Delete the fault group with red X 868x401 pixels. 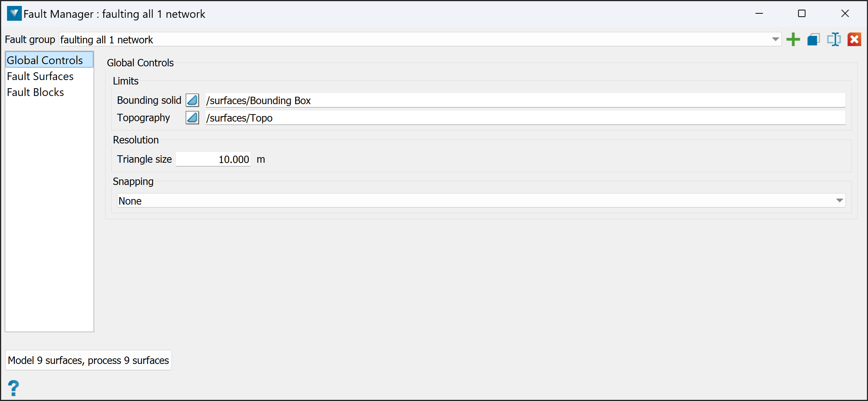click(854, 40)
